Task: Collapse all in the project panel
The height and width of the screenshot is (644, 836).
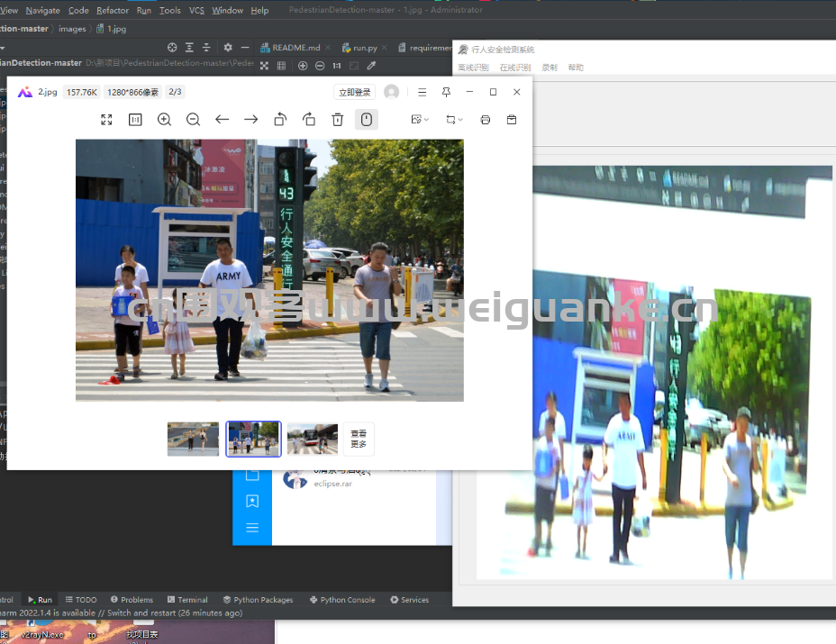Action: [x=206, y=48]
